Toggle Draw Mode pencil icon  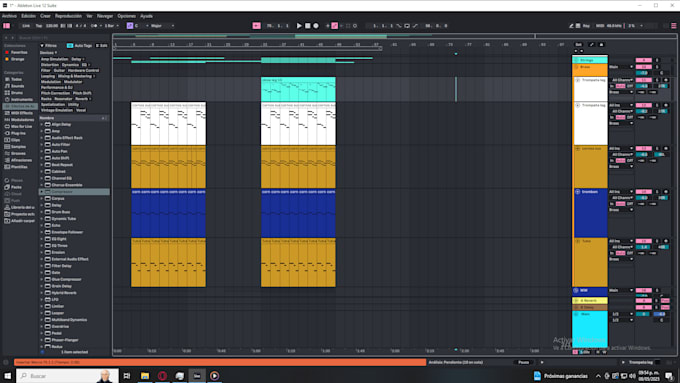(571, 26)
